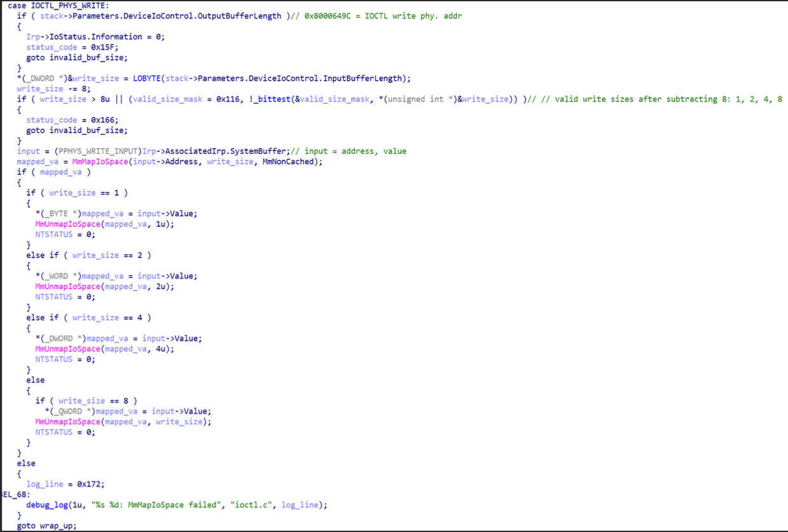Follow the goto wrap_up label
Image resolution: width=788 pixels, height=532 pixels.
(58, 526)
